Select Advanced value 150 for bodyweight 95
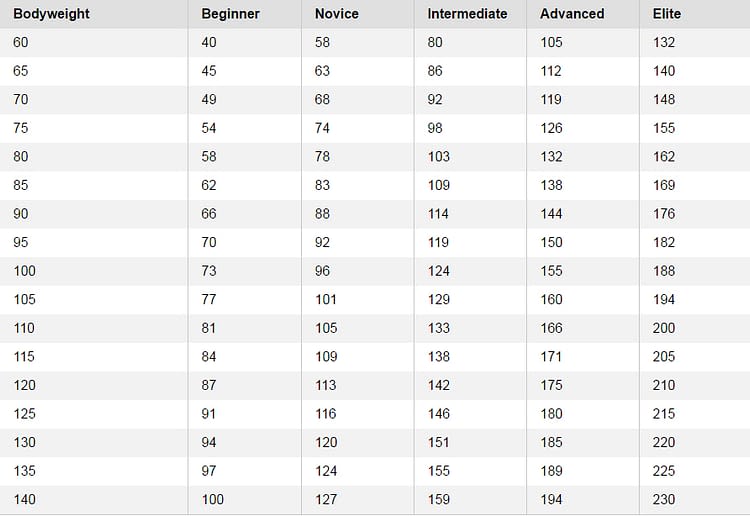Viewport: 750px width, 516px height. pos(551,242)
